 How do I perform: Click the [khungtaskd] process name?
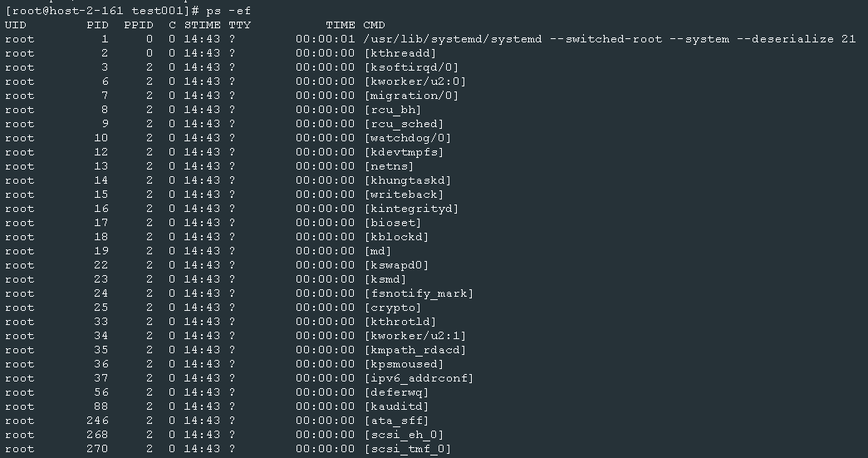[x=408, y=180]
